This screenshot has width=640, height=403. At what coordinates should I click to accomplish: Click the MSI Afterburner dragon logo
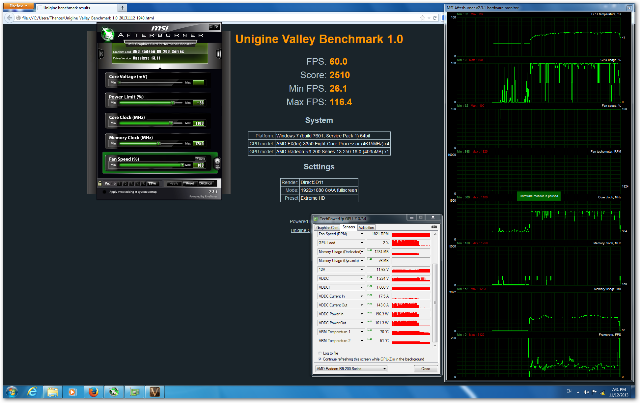(107, 34)
